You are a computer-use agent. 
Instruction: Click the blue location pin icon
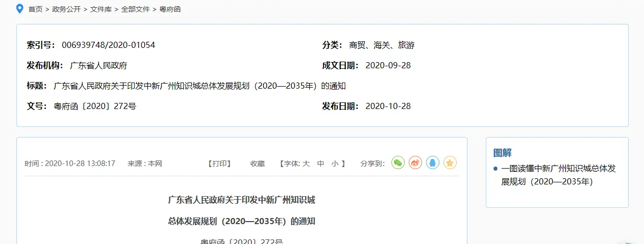(20, 9)
